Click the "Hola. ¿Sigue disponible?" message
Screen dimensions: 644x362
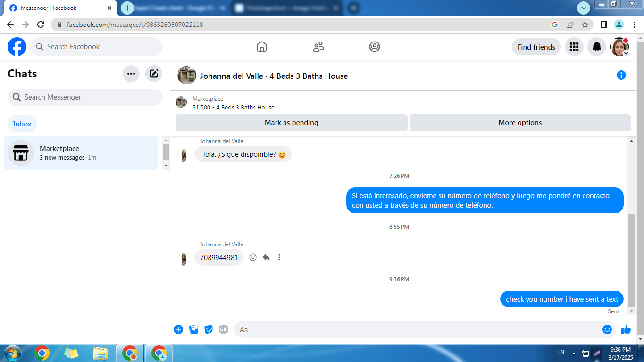(243, 154)
